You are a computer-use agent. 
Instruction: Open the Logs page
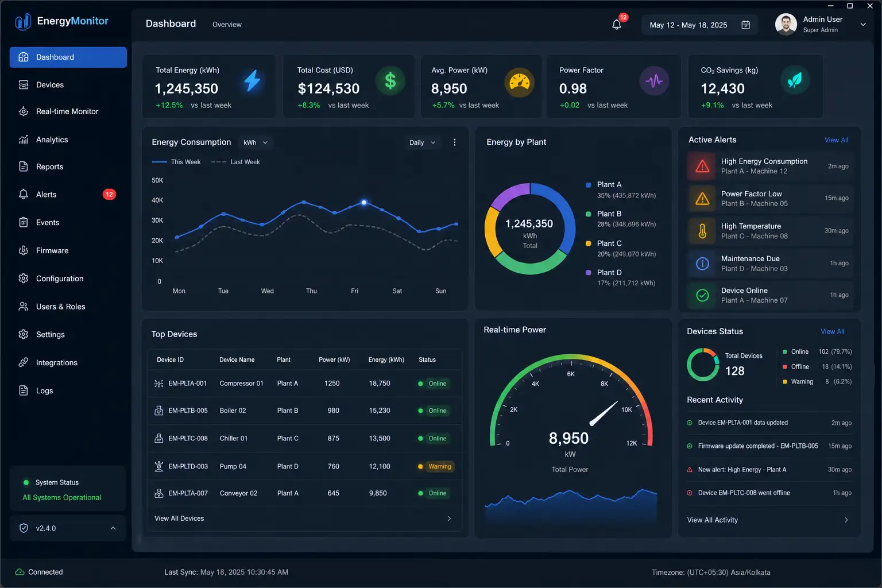[x=68, y=390]
